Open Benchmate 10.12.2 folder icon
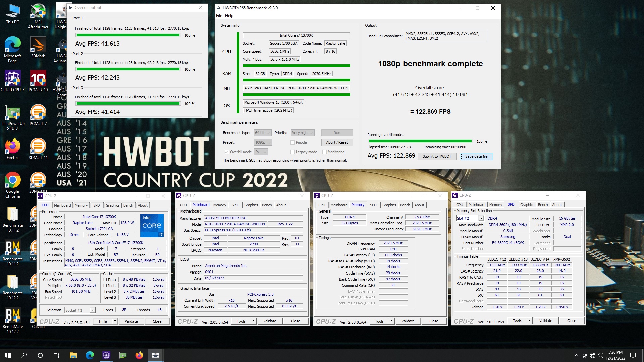Viewport: 644px width, 362px height. (13, 287)
